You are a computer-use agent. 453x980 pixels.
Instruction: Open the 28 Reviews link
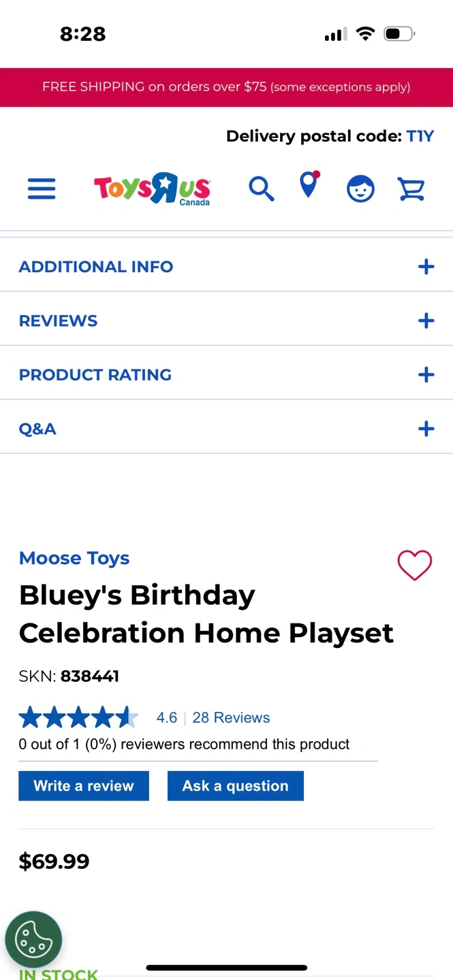coord(231,717)
